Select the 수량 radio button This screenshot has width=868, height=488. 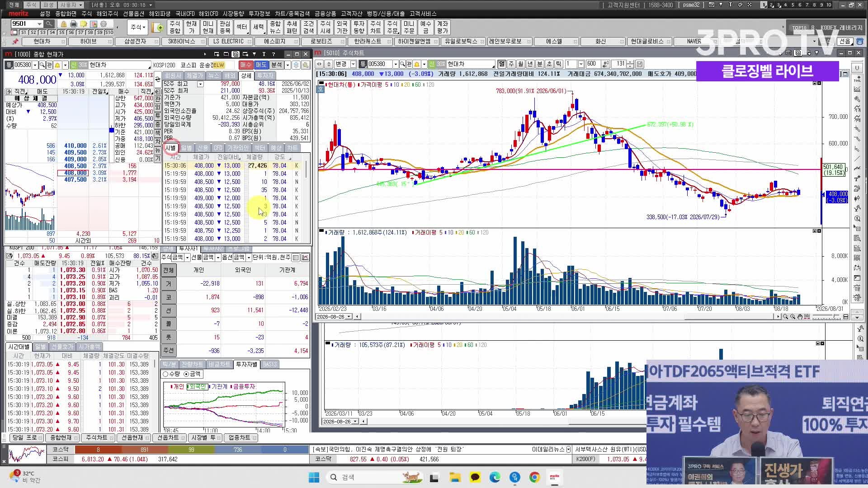[166, 374]
